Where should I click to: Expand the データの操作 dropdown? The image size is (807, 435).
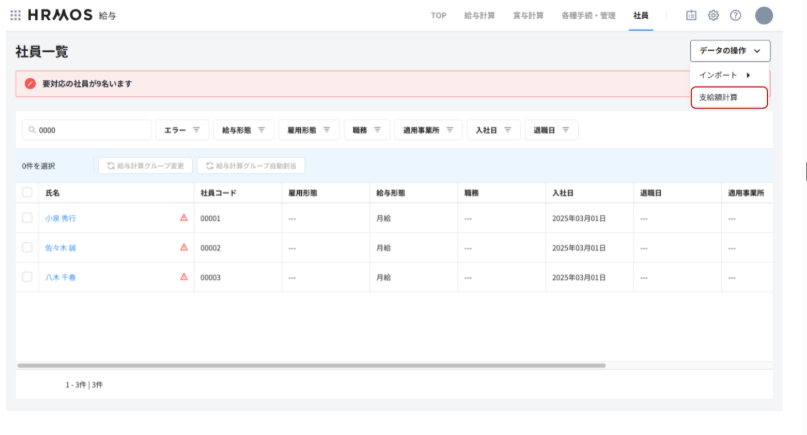point(729,50)
